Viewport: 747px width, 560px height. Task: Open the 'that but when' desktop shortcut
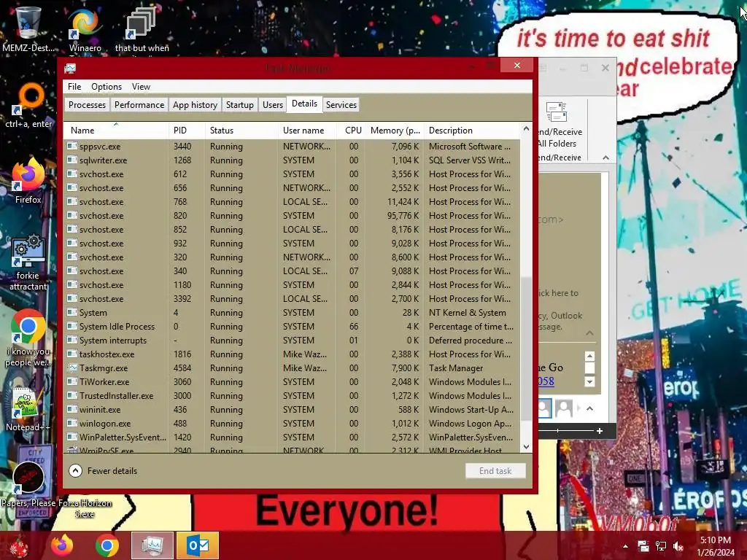(x=142, y=29)
